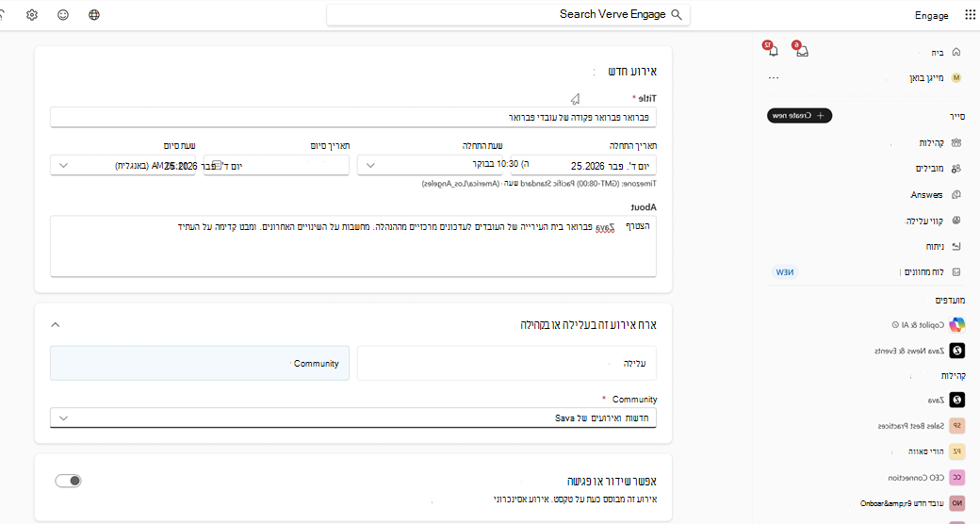Click the הורי פאווה community icon
Image resolution: width=980 pixels, height=524 pixels.
956,450
